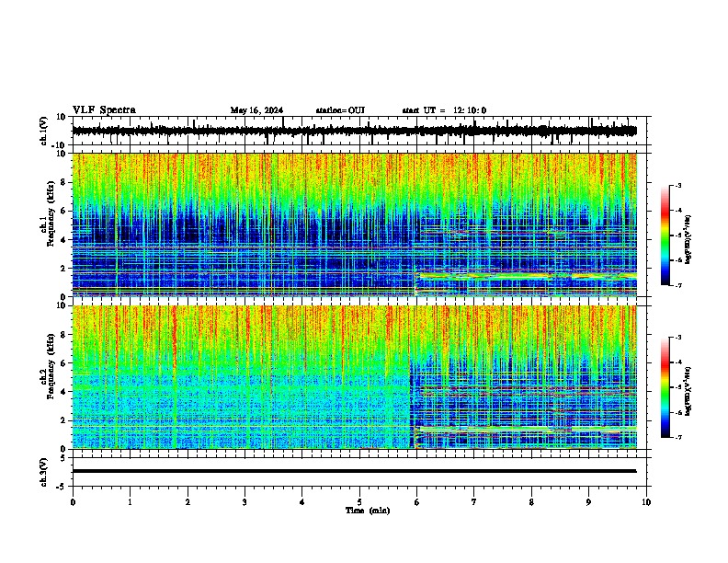Click time axis tick label "9"
This screenshot has width=728, height=563.
[x=588, y=502]
